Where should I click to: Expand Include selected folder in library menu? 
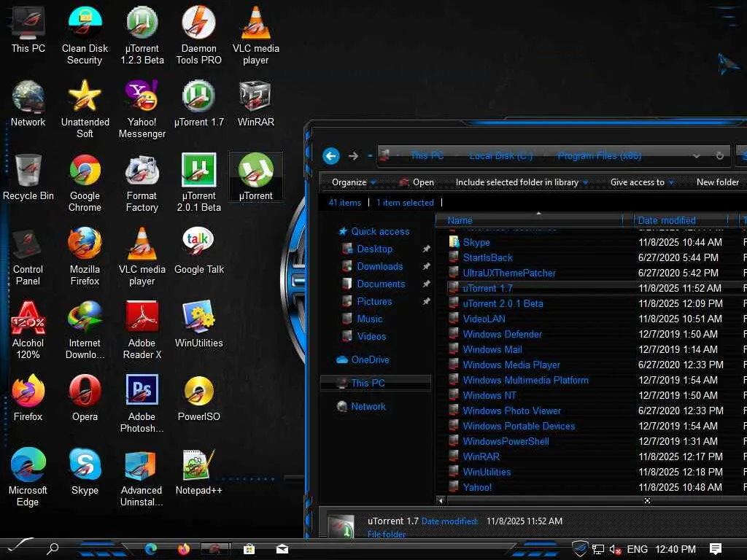(x=521, y=182)
